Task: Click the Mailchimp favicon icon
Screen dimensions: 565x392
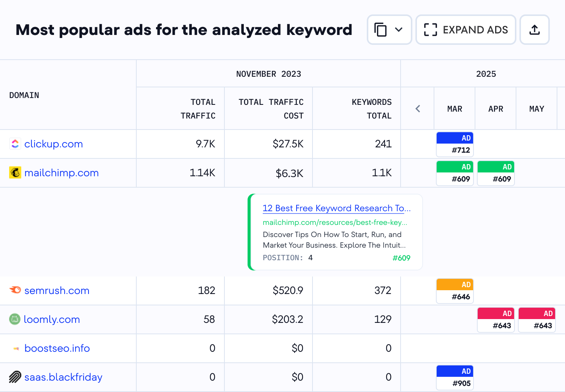Action: [x=15, y=172]
